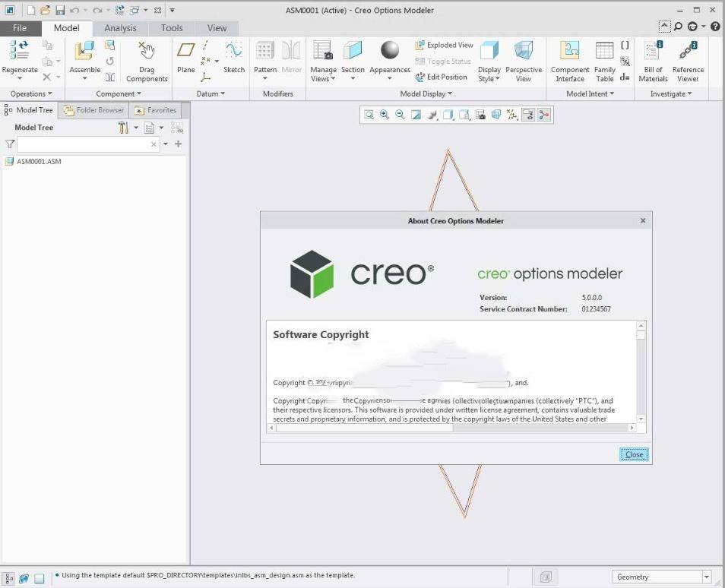Image resolution: width=725 pixels, height=588 pixels.
Task: Expand the Model Intent group dropdown
Action: [x=590, y=94]
